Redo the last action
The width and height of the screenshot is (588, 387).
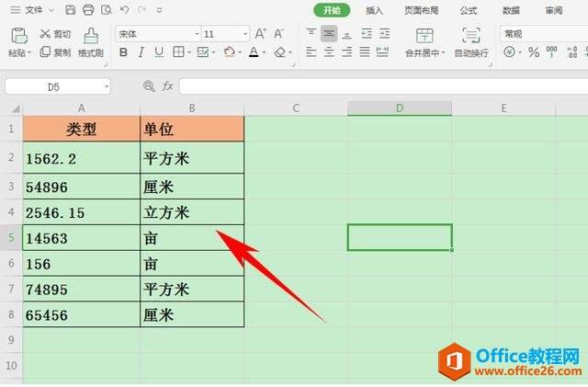[141, 10]
